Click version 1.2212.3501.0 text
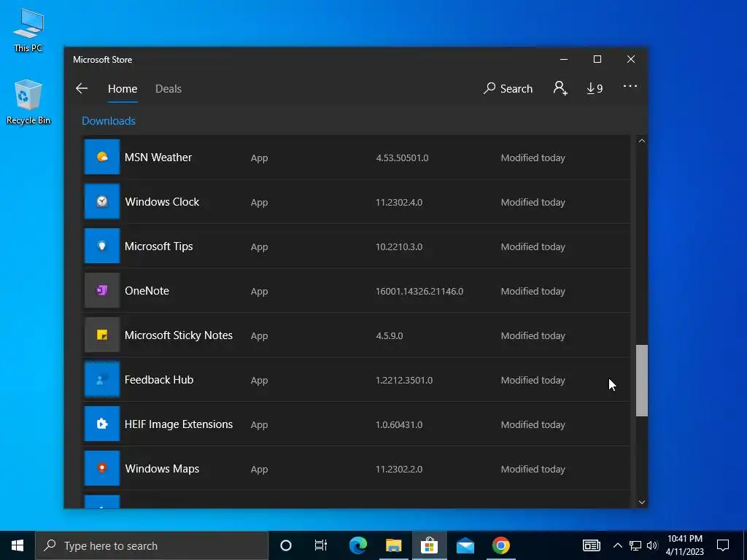Image resolution: width=747 pixels, height=560 pixels. tap(404, 380)
